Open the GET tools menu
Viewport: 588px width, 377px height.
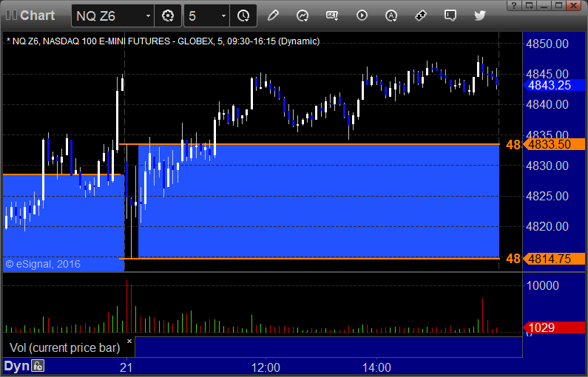pos(332,16)
